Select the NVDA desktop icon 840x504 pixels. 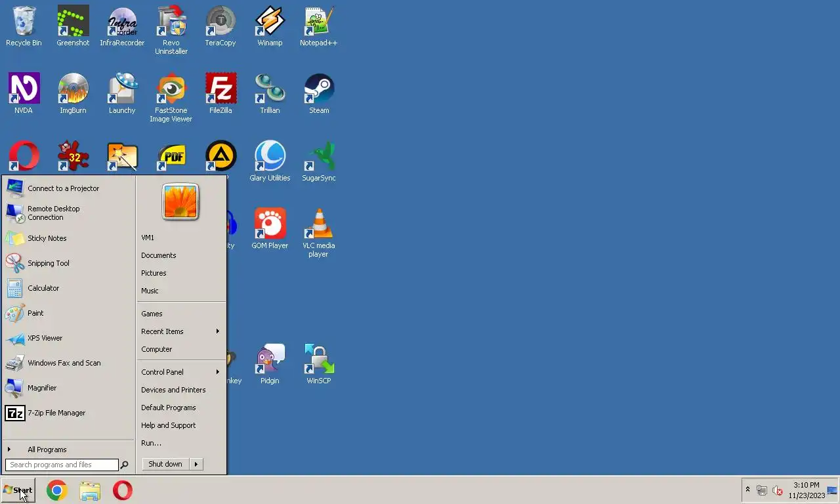point(24,94)
